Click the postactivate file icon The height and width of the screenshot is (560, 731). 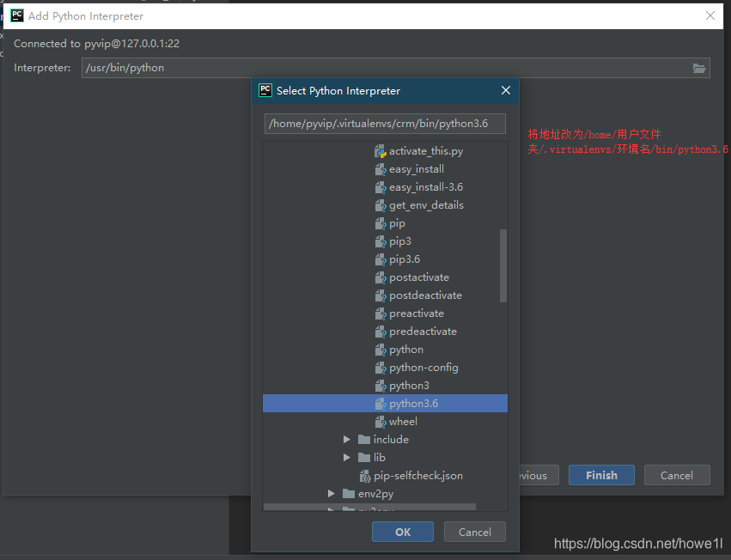[381, 277]
